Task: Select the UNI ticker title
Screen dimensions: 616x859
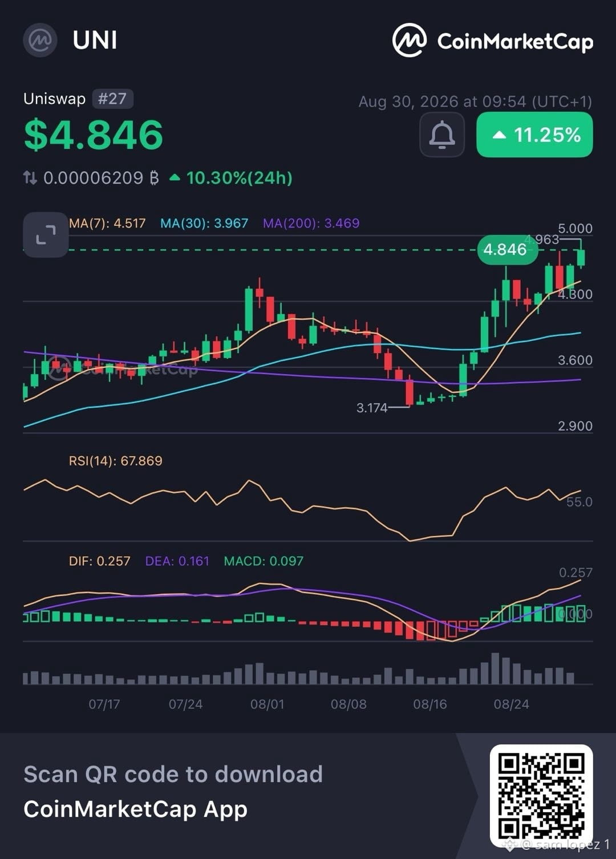Action: tap(95, 40)
